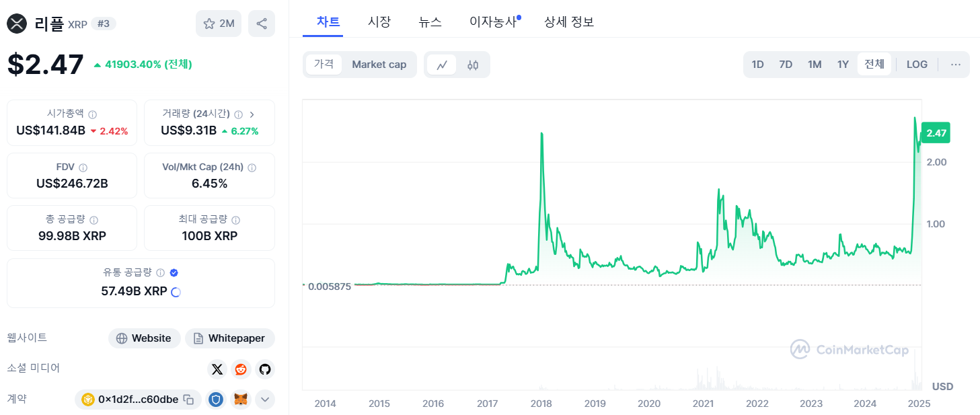Enable LOG scale on the chart
Viewport: 980px width, 415px height.
[x=917, y=64]
